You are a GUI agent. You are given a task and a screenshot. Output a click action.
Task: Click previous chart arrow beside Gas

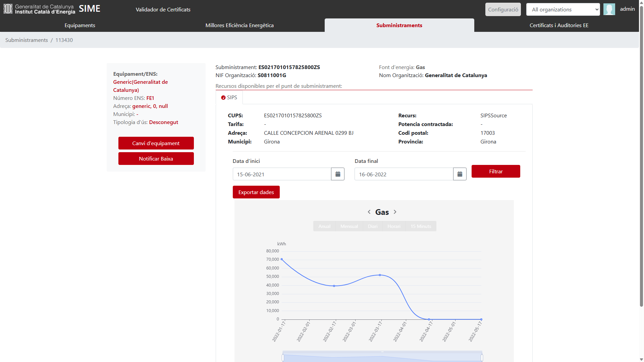point(369,212)
